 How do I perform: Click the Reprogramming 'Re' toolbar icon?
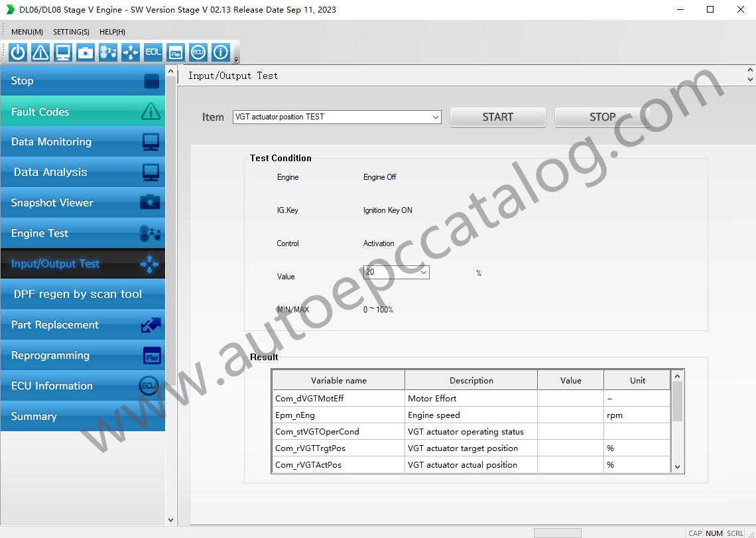(x=175, y=52)
